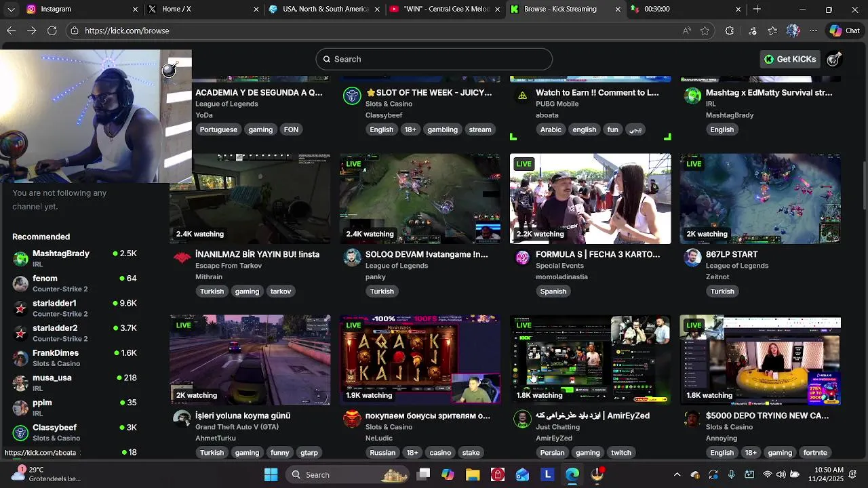Image resolution: width=868 pixels, height=488 pixels.
Task: Open the 867LP START stream thumbnail
Action: coord(761,199)
